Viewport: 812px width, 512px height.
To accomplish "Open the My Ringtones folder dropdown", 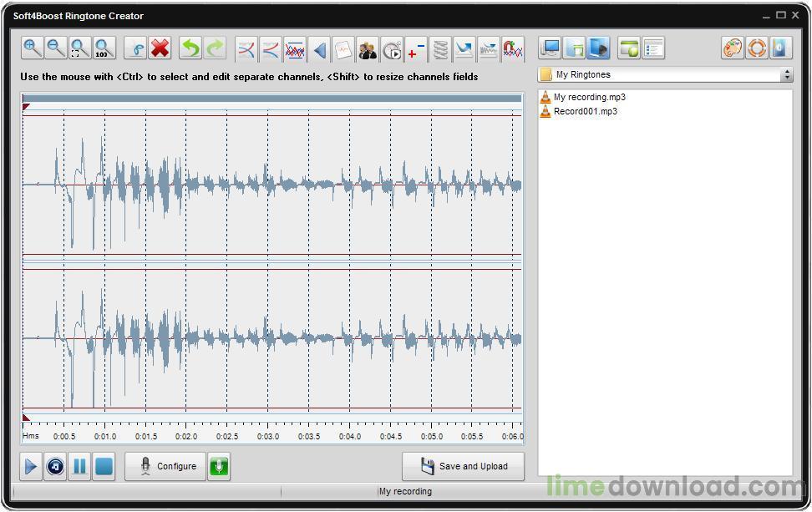I will (x=665, y=74).
